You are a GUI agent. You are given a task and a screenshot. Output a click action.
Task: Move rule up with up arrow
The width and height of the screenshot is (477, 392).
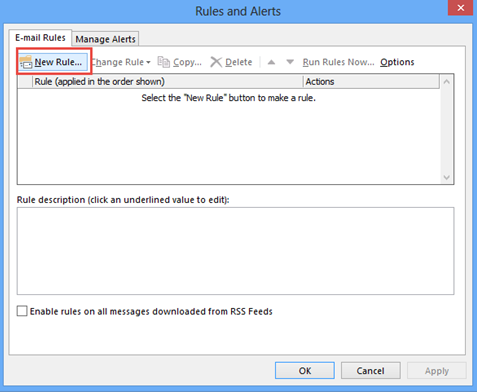pos(271,62)
